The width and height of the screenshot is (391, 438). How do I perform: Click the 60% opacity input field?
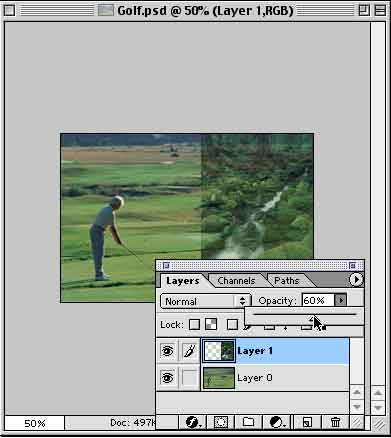tap(318, 300)
